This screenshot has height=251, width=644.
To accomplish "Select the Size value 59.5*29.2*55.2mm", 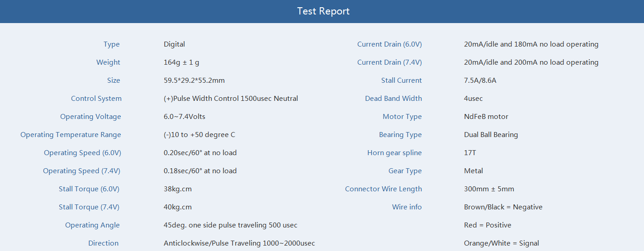I will 194,81.
